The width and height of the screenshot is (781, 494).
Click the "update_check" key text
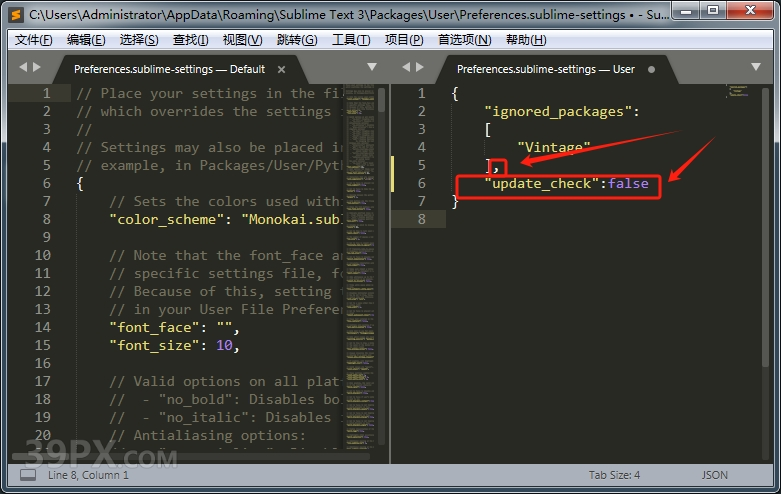click(542, 184)
